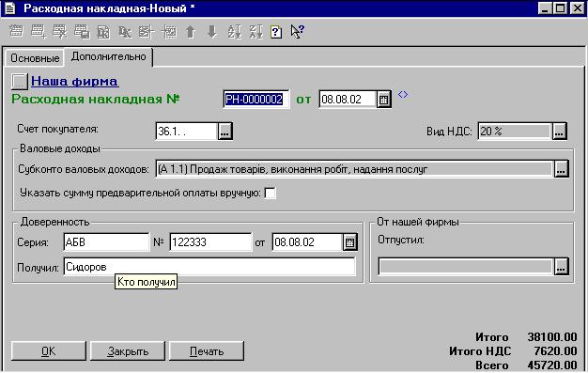Image resolution: width=588 pixels, height=373 pixels.
Task: Click the sort ascending A-Z icon
Action: click(x=235, y=32)
